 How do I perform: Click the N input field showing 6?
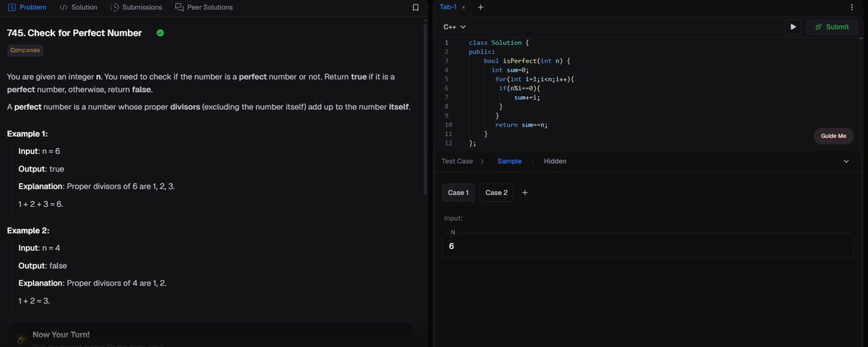(648, 247)
